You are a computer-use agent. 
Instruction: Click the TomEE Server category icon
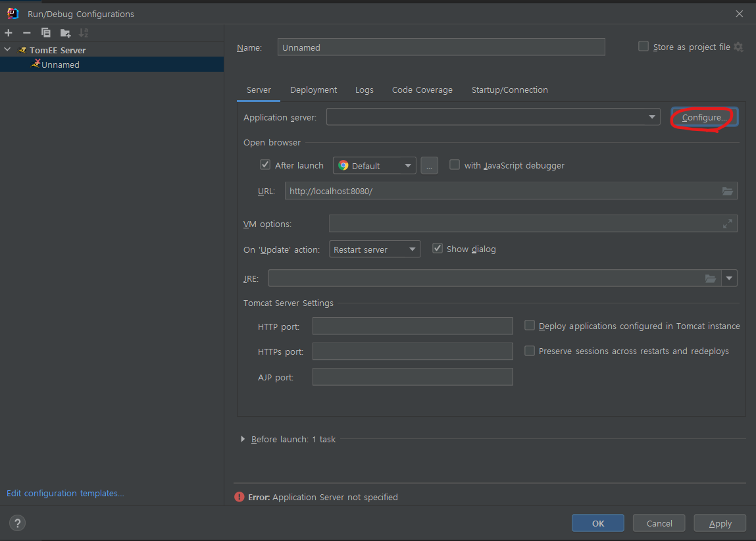pos(22,50)
